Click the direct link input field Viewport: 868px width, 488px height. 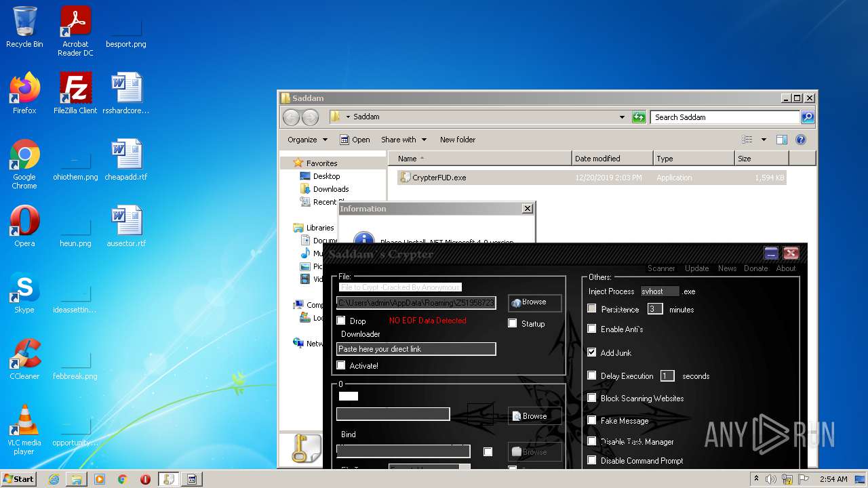point(416,349)
